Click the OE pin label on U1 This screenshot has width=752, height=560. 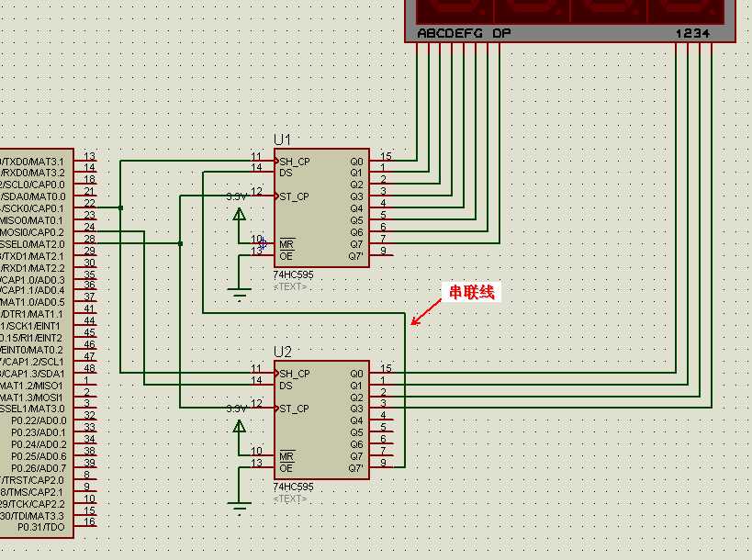286,256
